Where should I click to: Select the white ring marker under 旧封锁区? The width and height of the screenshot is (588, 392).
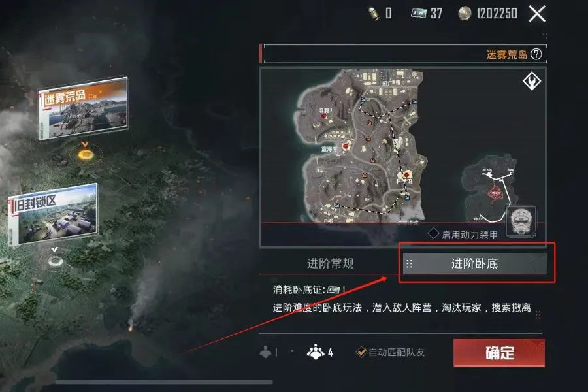pos(55,260)
